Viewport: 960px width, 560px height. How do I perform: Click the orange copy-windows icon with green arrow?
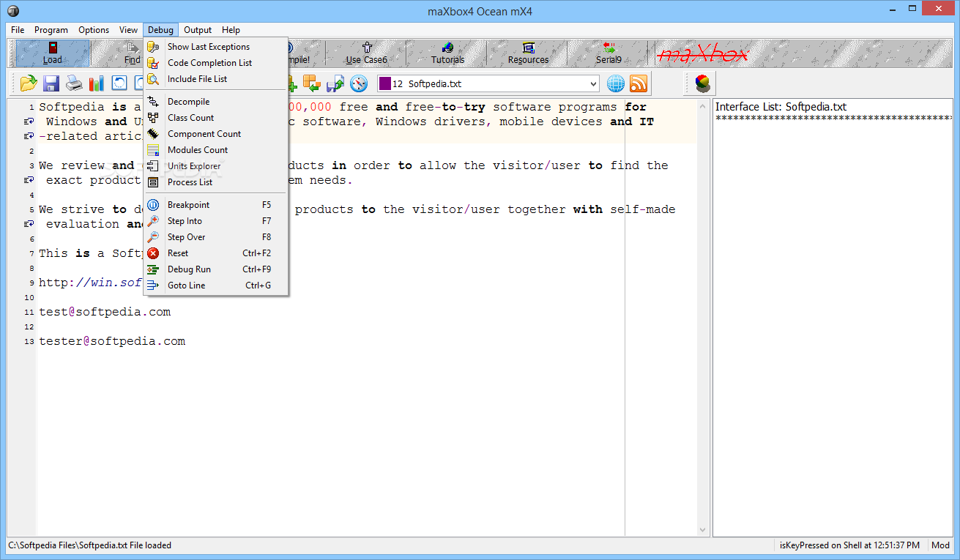(313, 83)
